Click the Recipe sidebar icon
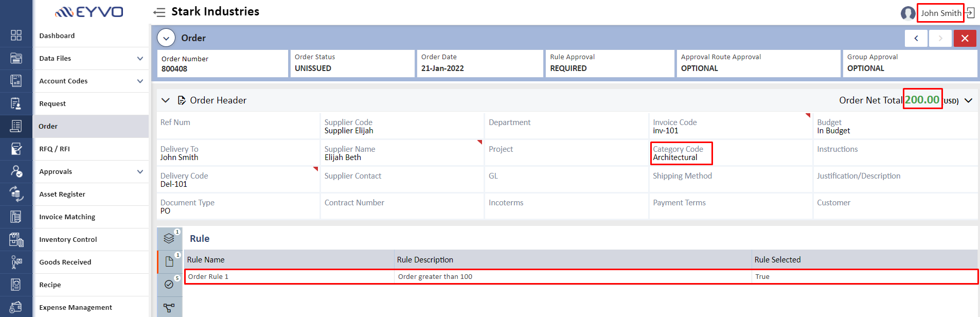 pos(16,285)
